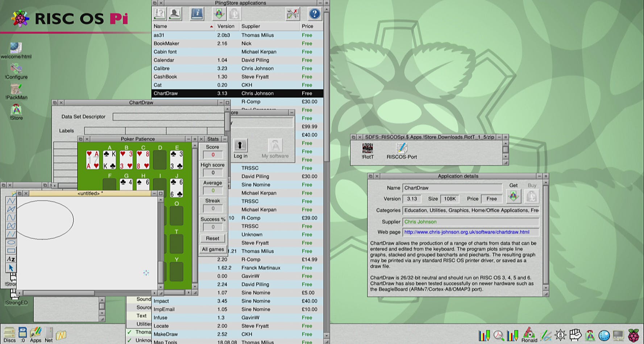Open the !Store desktop icon
The image size is (644, 344).
[16, 112]
